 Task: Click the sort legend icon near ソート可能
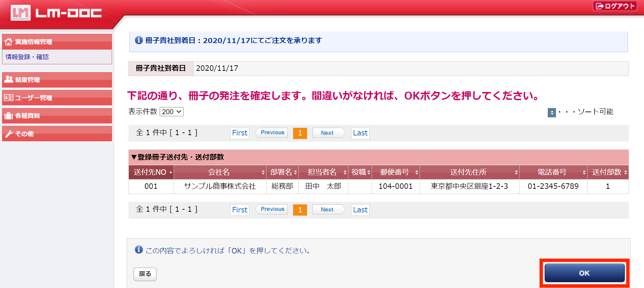coord(552,112)
